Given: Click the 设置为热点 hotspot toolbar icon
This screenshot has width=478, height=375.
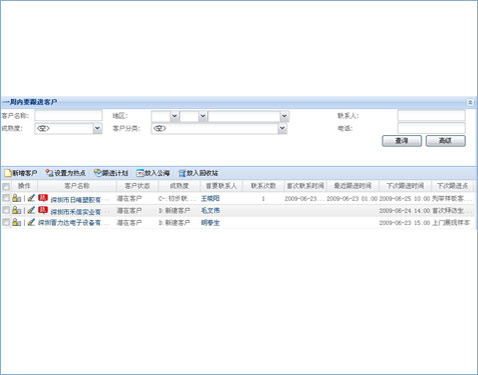Looking at the screenshot, I should [x=49, y=173].
